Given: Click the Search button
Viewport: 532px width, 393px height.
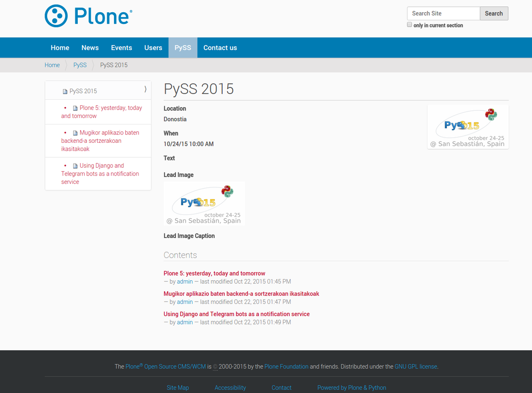Looking at the screenshot, I should click(494, 14).
